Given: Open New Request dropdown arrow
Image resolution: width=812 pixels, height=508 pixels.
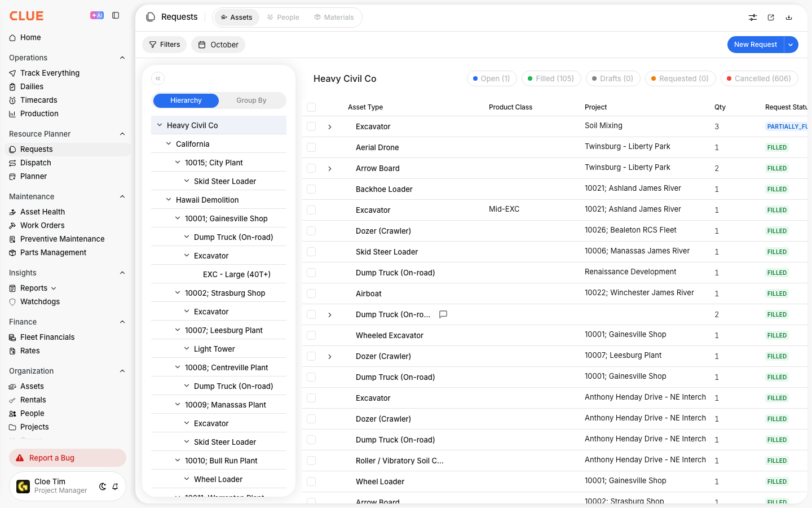Looking at the screenshot, I should pos(791,45).
